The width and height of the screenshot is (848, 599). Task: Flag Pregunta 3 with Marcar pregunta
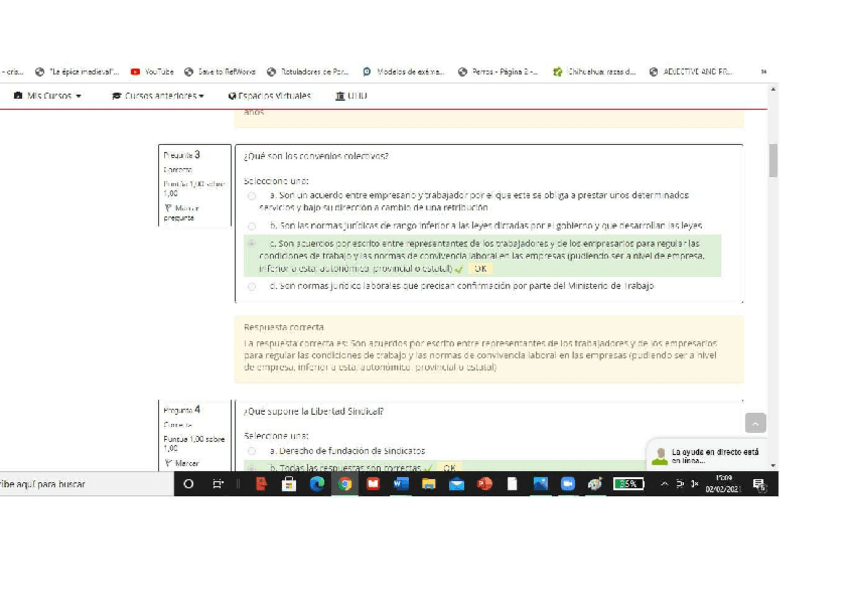(x=182, y=213)
